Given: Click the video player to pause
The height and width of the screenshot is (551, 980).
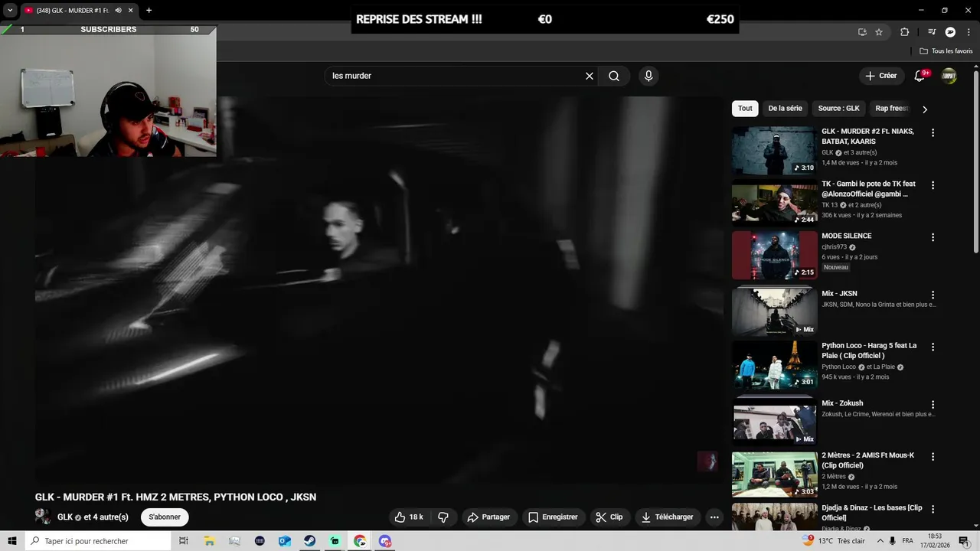Looking at the screenshot, I should [379, 289].
